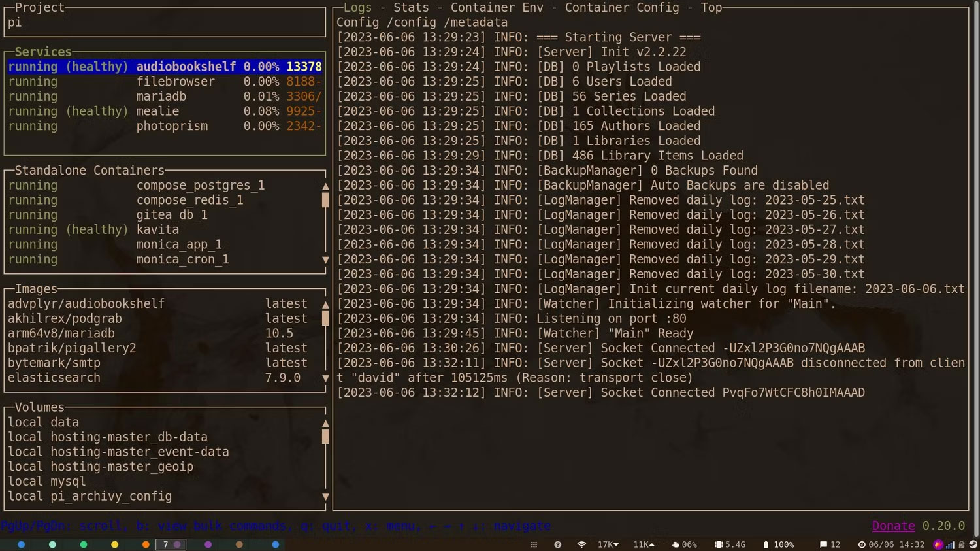This screenshot has height=551, width=980.
Task: Click the Images panel scroll down arrow
Action: 325,378
